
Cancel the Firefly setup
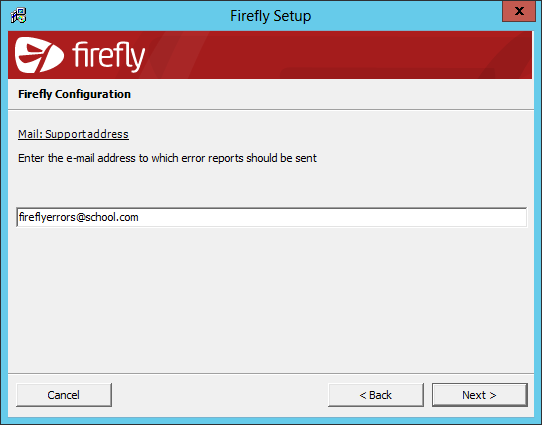64,395
